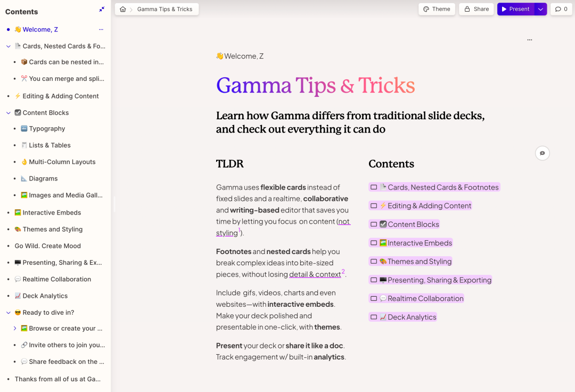Image resolution: width=575 pixels, height=392 pixels.
Task: Open Diagrams in the sidebar
Action: tap(39, 178)
